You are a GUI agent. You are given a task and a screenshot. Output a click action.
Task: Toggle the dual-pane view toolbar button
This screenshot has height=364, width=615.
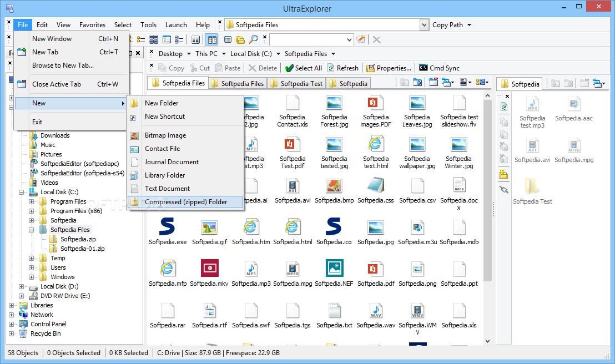tap(212, 39)
